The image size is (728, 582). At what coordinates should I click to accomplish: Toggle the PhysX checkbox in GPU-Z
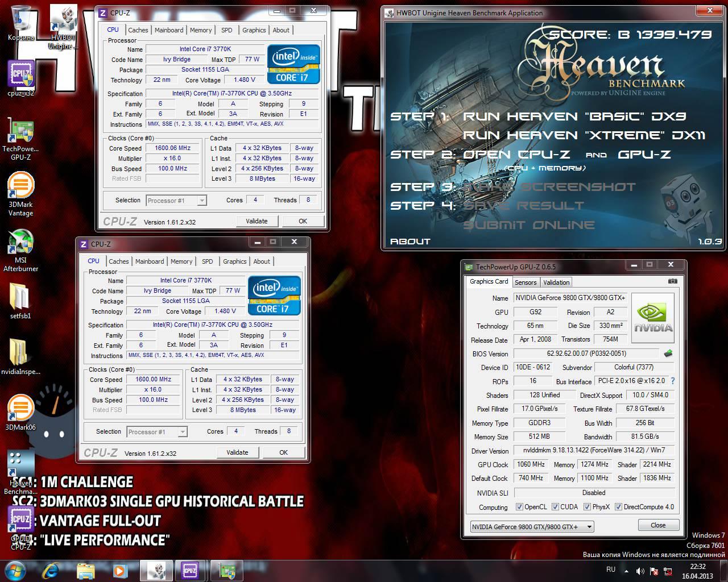click(587, 507)
